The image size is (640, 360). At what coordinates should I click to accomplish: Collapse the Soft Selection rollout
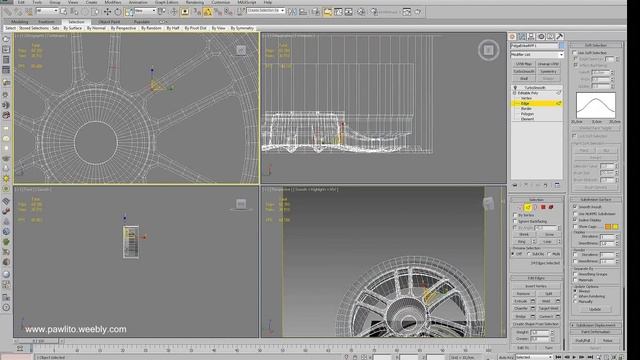coord(596,45)
